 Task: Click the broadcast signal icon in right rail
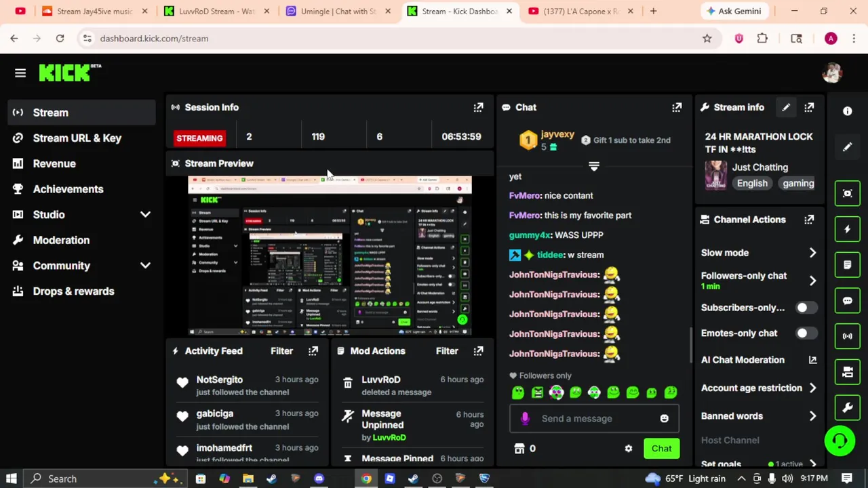pyautogui.click(x=848, y=336)
